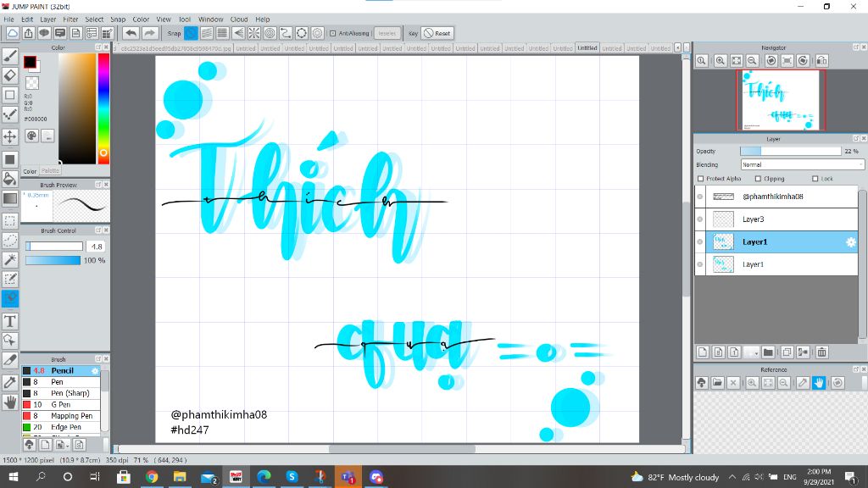The height and width of the screenshot is (488, 868).
Task: Open the Select menu
Action: tap(94, 19)
